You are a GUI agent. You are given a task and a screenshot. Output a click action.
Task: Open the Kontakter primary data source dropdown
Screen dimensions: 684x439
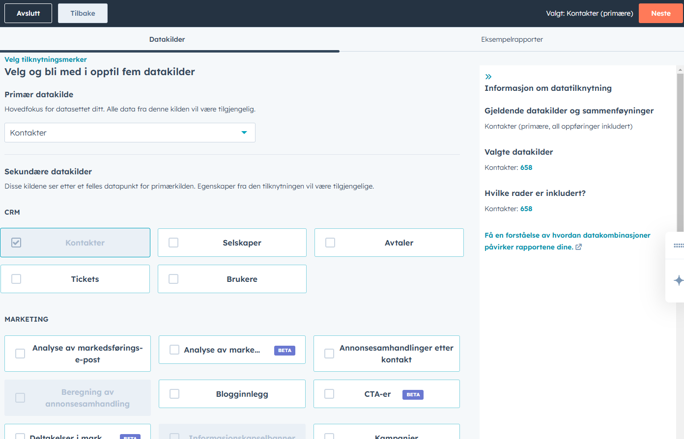point(130,133)
